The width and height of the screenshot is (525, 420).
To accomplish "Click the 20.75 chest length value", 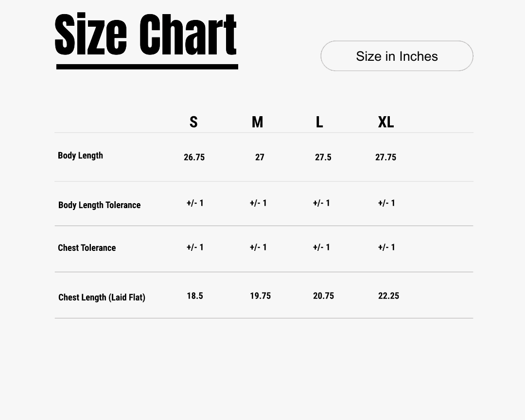I will [x=323, y=296].
